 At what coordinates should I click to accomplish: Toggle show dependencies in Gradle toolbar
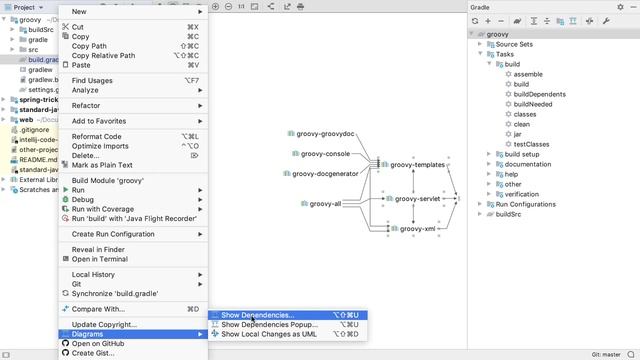click(573, 21)
